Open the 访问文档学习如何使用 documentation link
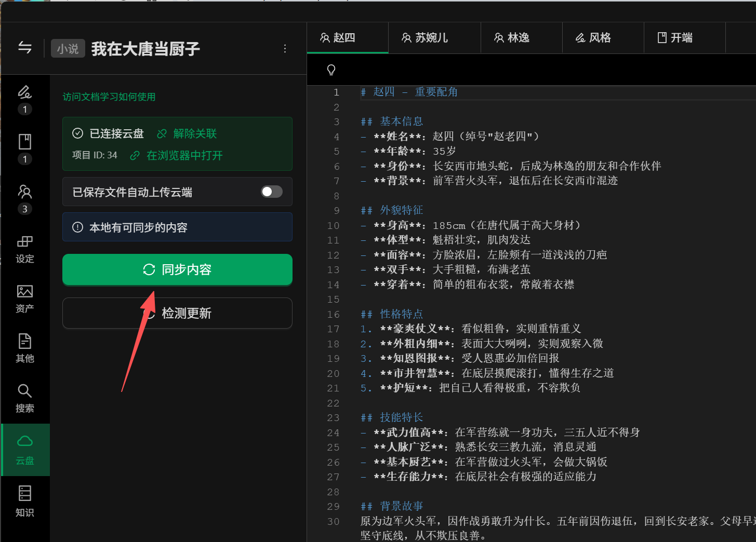The width and height of the screenshot is (756, 542). pyautogui.click(x=109, y=97)
